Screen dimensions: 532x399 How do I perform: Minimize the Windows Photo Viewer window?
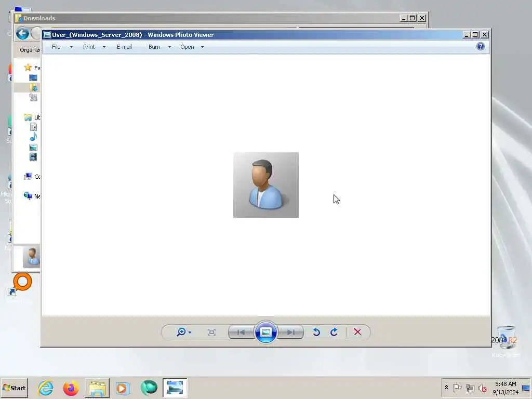click(467, 35)
